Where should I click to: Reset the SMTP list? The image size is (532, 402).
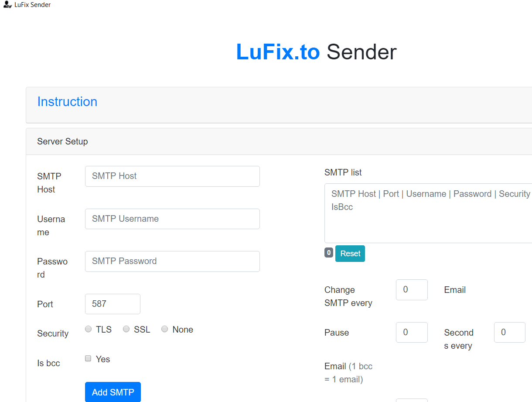[350, 253]
